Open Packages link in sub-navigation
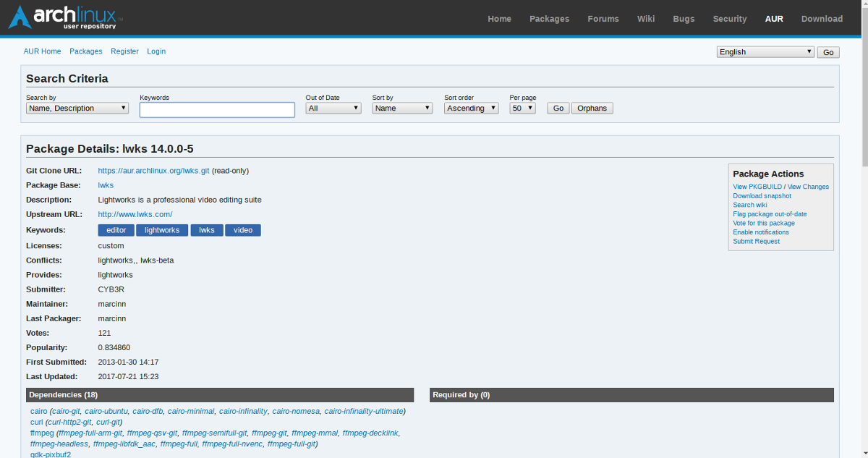 [x=86, y=51]
